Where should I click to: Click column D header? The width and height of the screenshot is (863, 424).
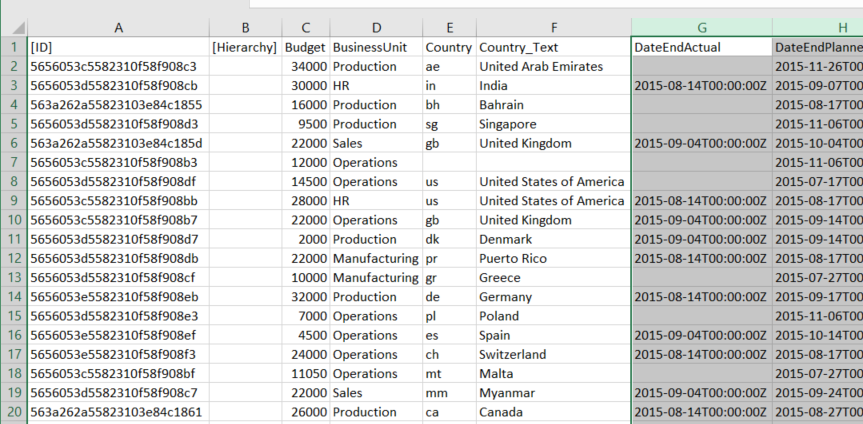pos(375,27)
